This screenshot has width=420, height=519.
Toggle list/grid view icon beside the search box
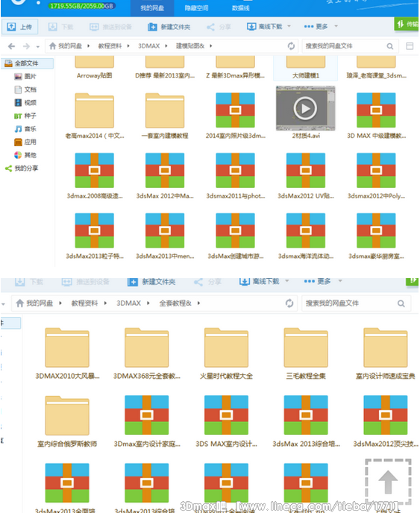(410, 46)
